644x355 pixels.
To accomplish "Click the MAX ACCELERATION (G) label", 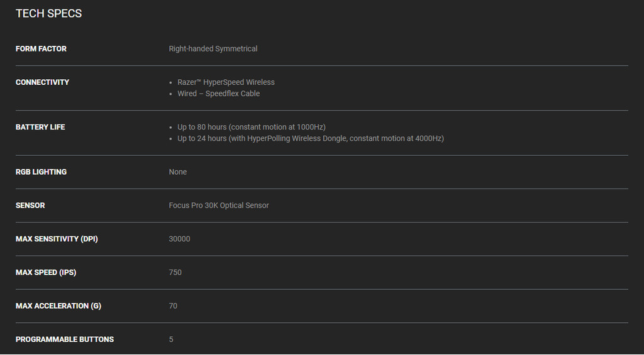I will point(58,306).
